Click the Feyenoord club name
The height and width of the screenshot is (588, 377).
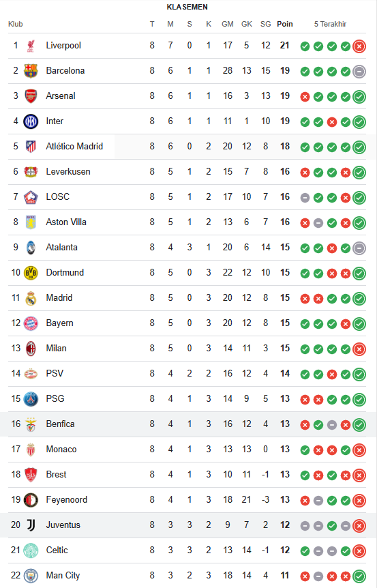66,499
